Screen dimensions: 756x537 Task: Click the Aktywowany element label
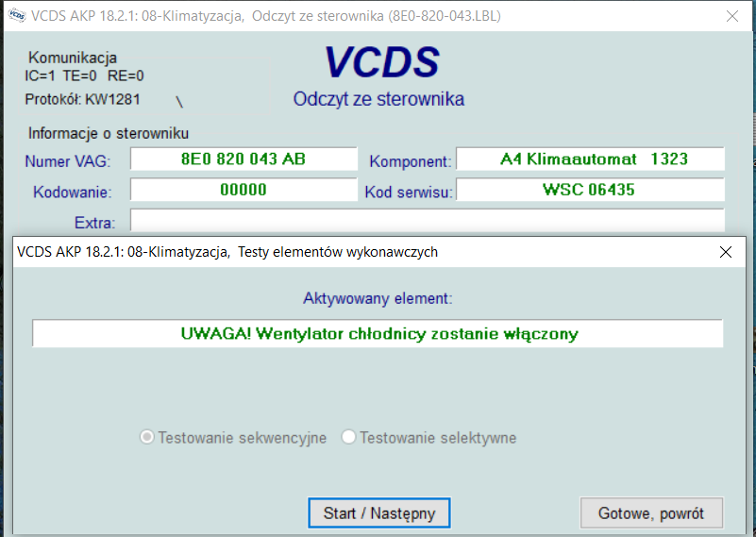pos(378,298)
